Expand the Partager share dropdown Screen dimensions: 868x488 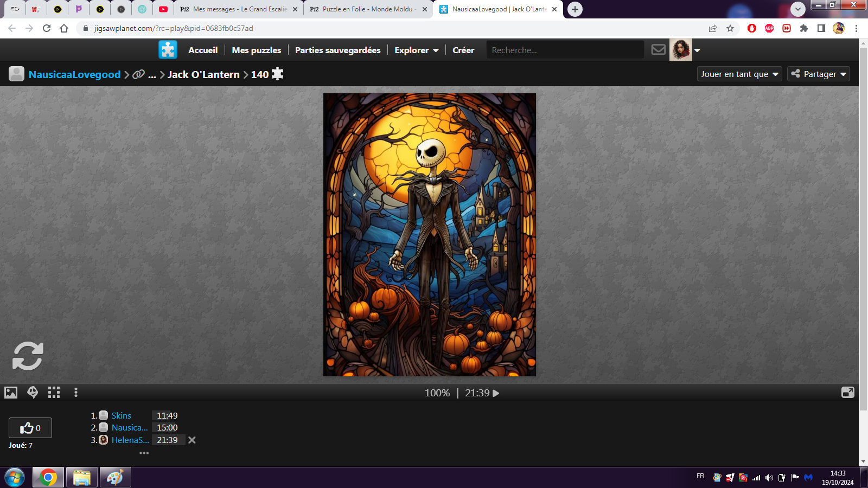(819, 74)
